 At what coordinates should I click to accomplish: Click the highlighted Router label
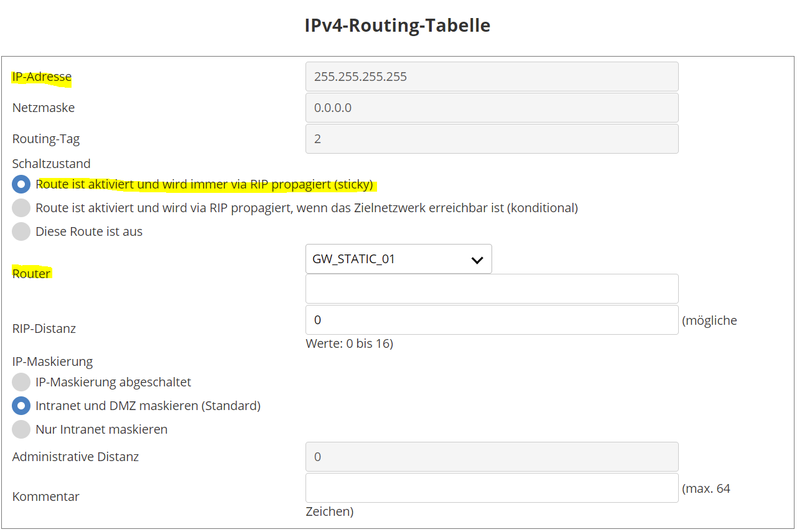click(31, 273)
